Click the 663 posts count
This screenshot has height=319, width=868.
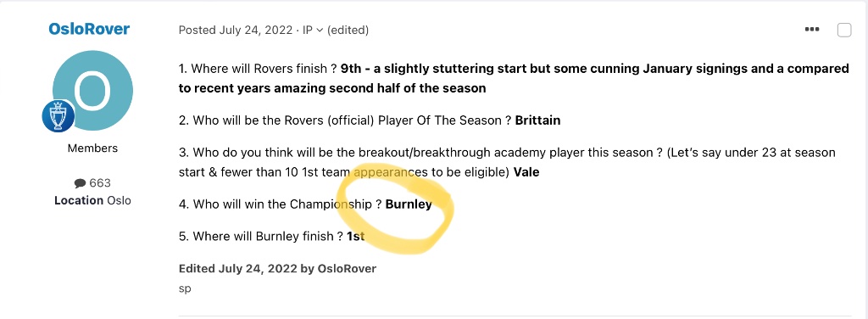[x=100, y=182]
